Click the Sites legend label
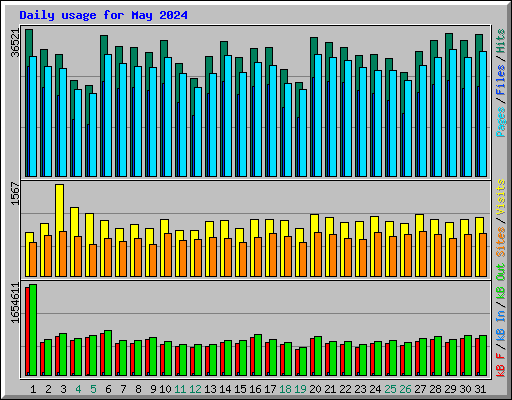Screen dimensions: 512x400 (x=500, y=242)
